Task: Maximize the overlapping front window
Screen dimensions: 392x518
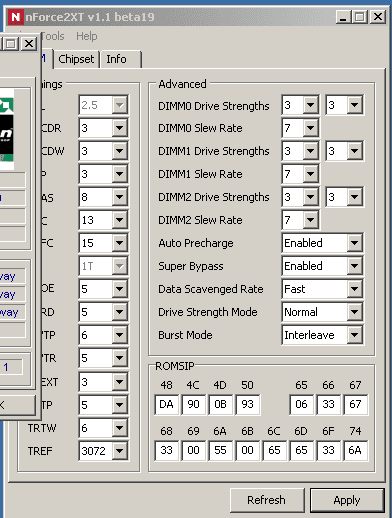Action: click(x=10, y=43)
